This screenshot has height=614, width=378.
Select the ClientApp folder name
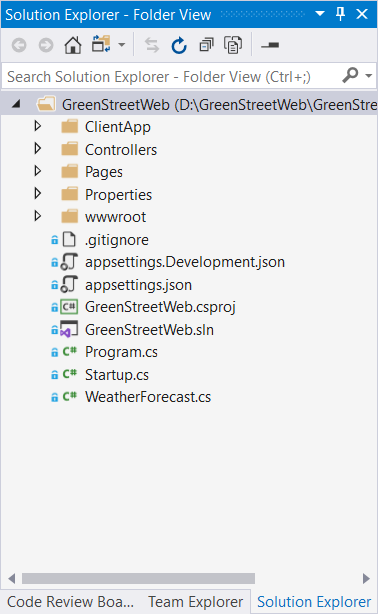(x=118, y=127)
